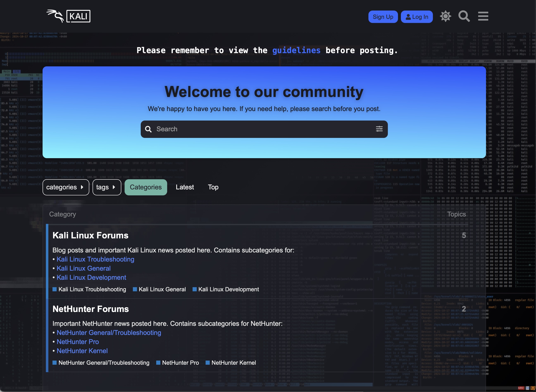Open search via header magnifier icon
The width and height of the screenshot is (536, 392).
click(464, 16)
